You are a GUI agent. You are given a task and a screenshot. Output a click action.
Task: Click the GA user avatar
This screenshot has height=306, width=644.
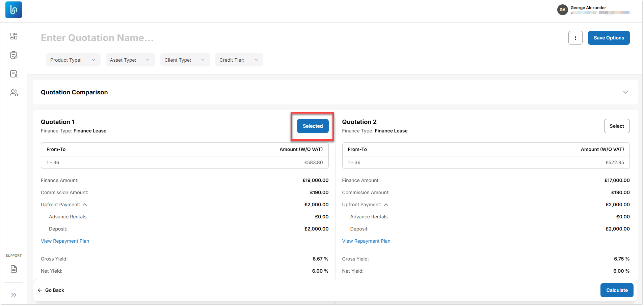tap(563, 10)
